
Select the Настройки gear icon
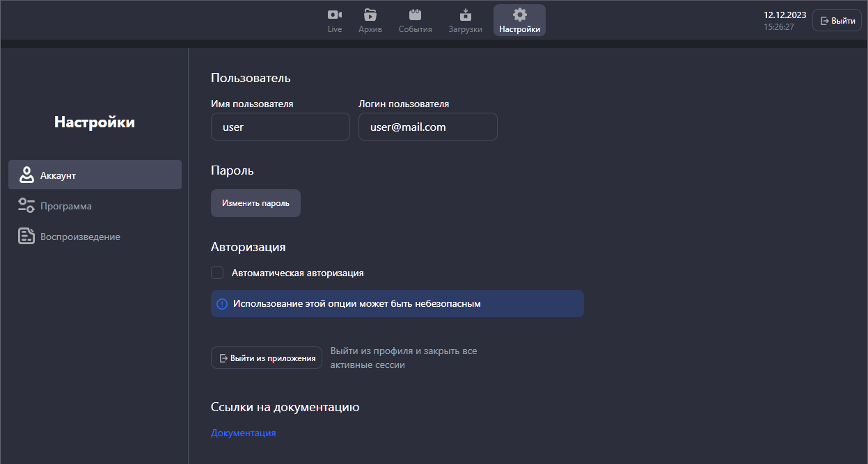click(x=519, y=15)
